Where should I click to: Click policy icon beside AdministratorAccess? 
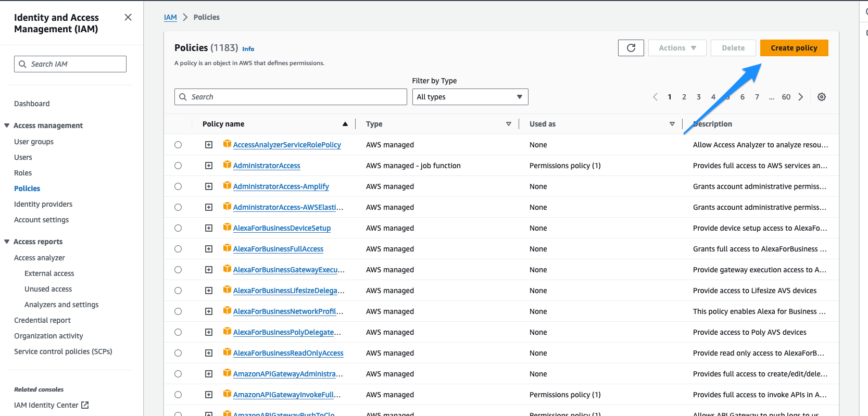tap(227, 165)
